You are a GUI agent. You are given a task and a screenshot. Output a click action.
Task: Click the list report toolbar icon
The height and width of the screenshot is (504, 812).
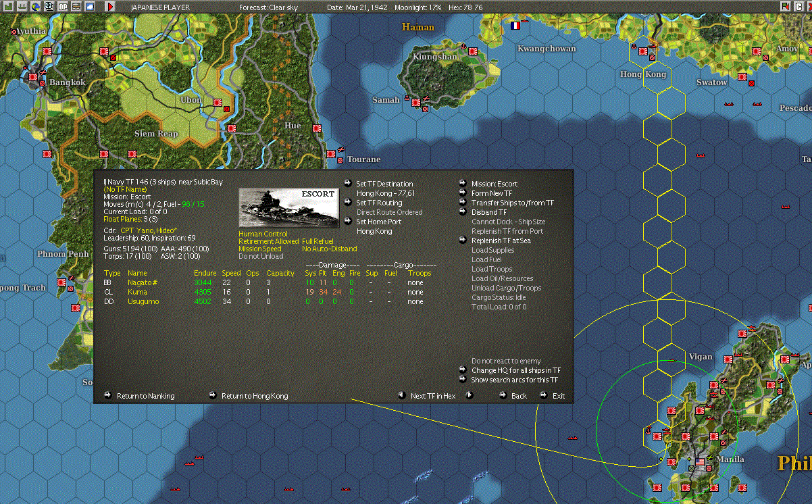(76, 7)
